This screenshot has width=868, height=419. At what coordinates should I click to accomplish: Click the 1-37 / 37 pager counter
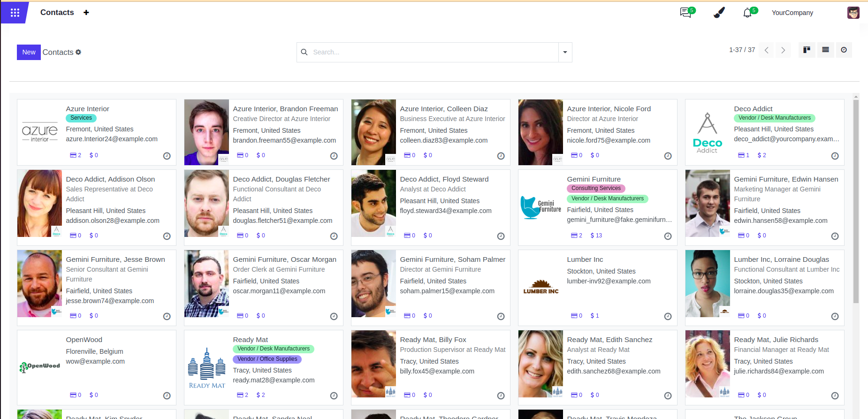click(742, 50)
